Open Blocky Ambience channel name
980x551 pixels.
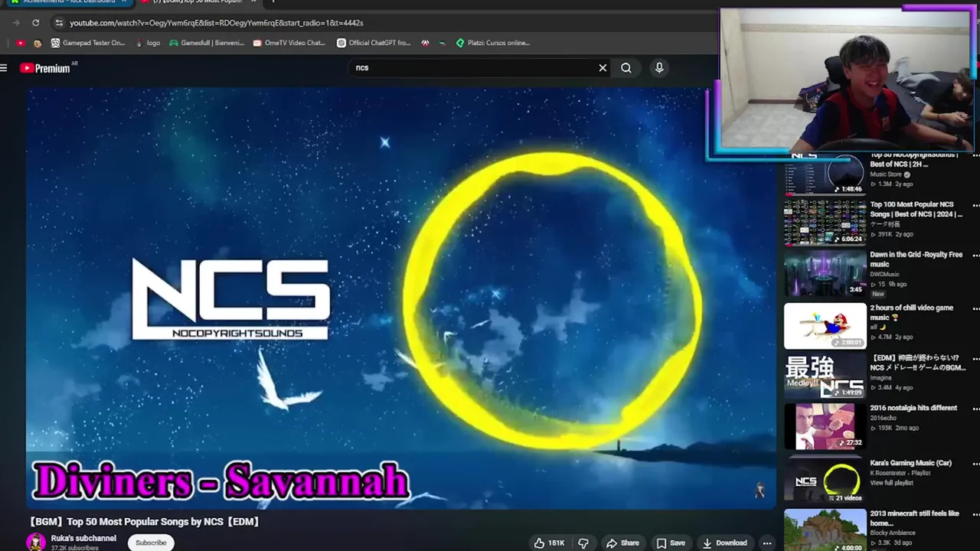(x=892, y=533)
